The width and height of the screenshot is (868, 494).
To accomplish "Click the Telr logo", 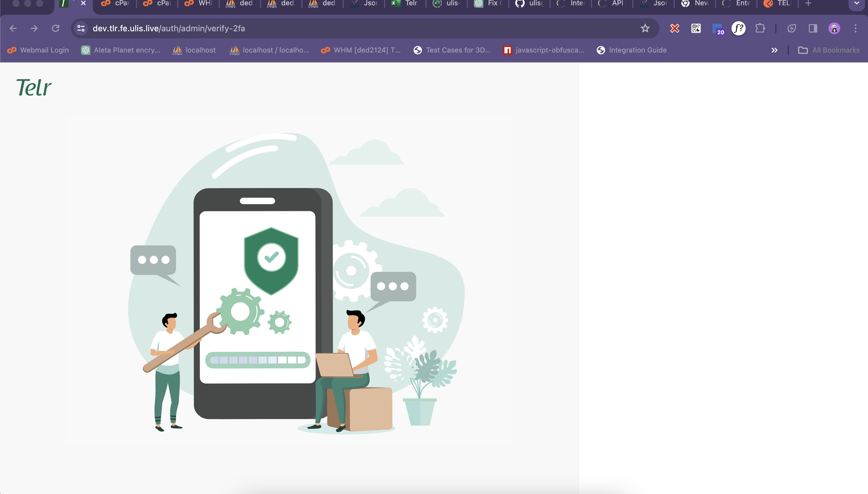I will (x=34, y=88).
